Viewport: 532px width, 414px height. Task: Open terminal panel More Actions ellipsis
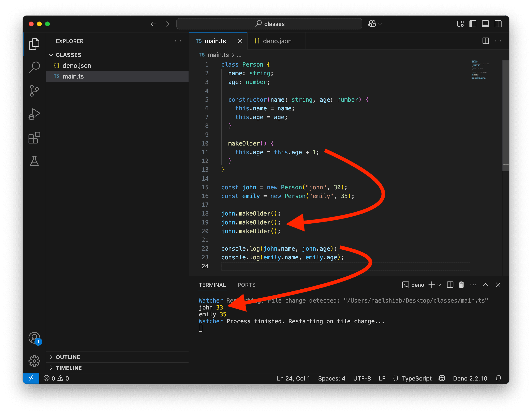coord(473,285)
